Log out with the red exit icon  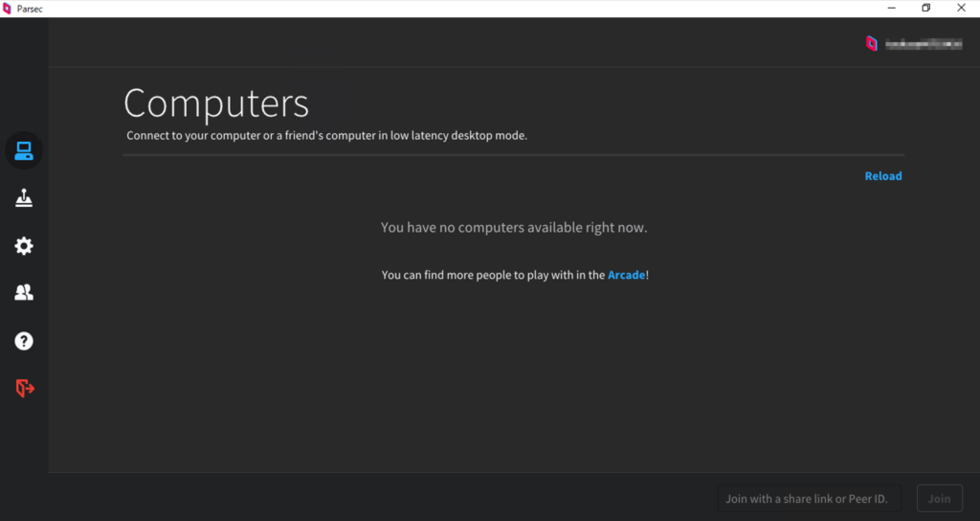point(24,388)
